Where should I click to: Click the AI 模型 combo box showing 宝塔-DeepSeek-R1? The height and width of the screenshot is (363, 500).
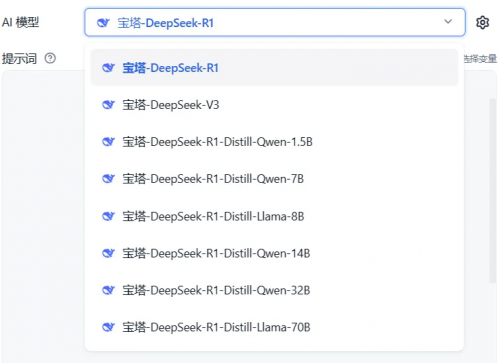(275, 22)
